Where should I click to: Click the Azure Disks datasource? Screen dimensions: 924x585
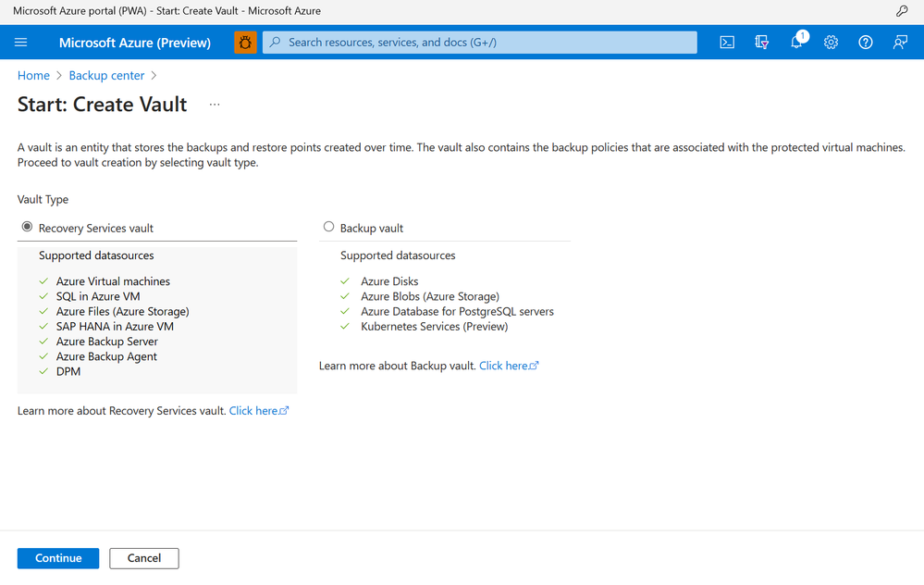click(389, 281)
